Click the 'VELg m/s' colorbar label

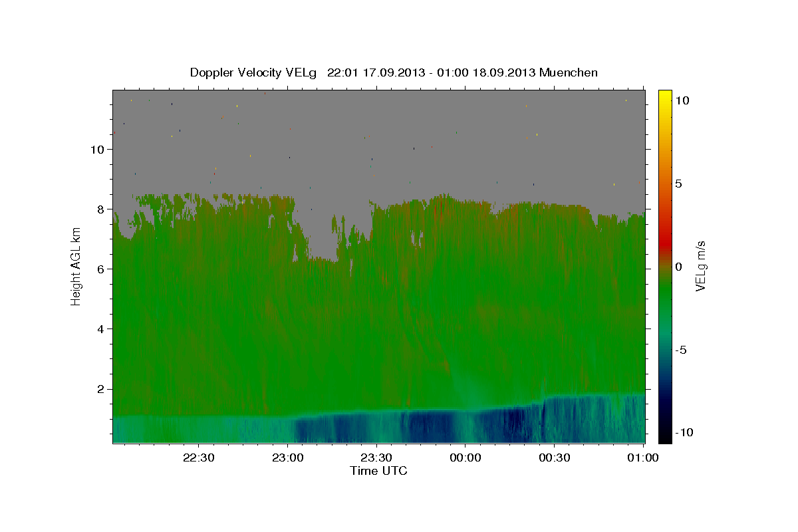pyautogui.click(x=701, y=266)
